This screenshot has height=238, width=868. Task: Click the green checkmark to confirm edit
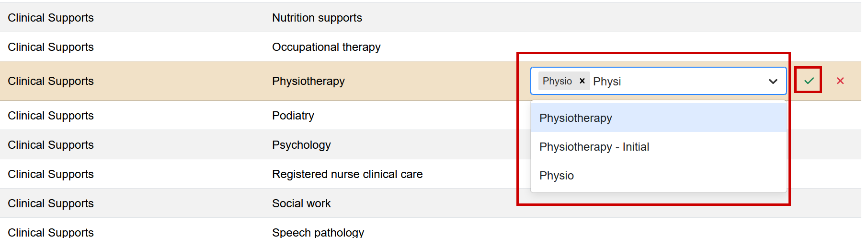click(x=809, y=81)
